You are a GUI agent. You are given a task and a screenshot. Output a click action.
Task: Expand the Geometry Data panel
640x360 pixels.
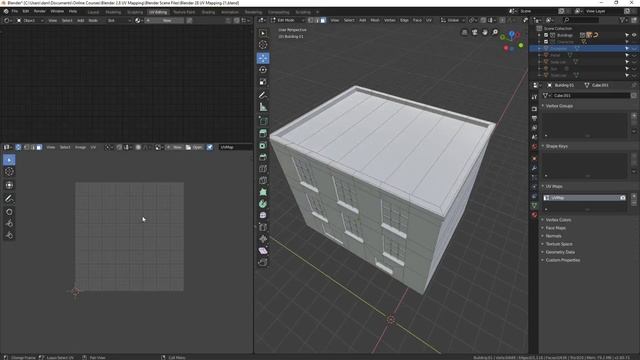point(560,252)
